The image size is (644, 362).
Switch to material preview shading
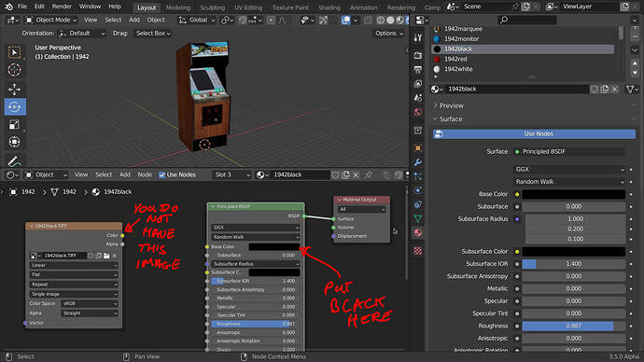coord(399,20)
